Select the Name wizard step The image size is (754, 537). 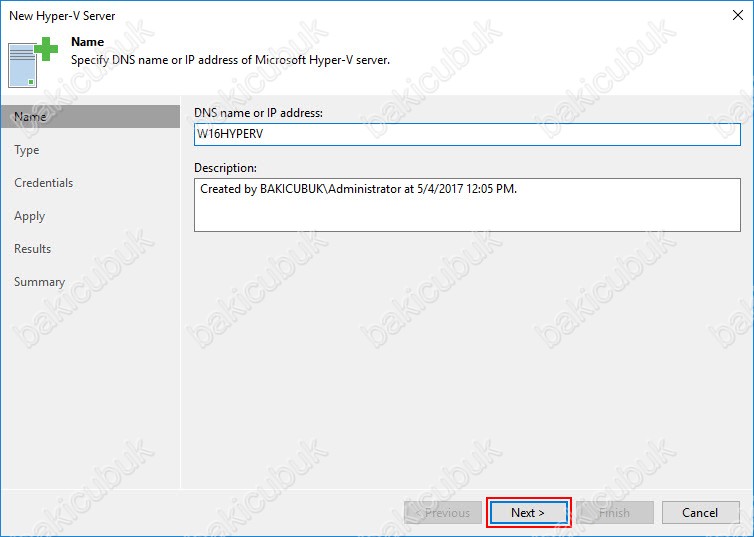tap(90, 117)
